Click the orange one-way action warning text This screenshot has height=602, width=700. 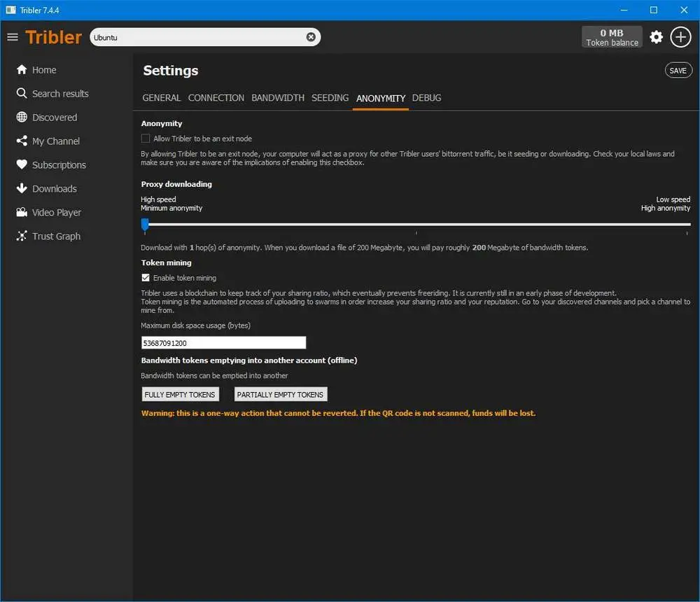pyautogui.click(x=338, y=413)
